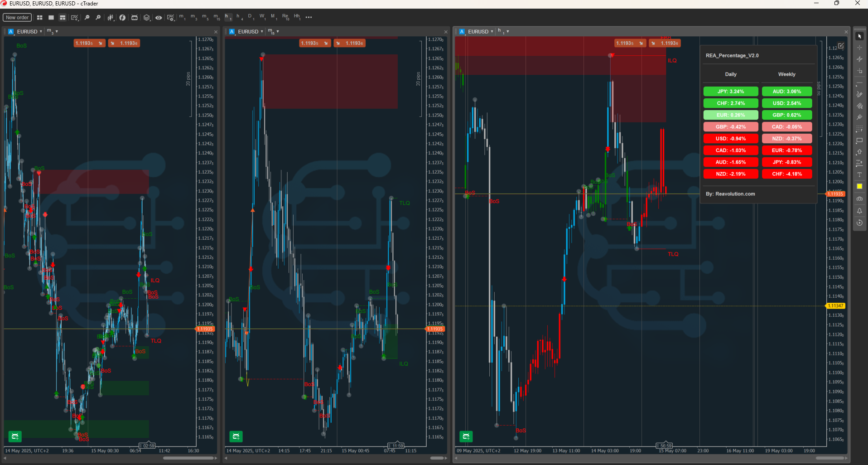Select M1 monthly timeframe in toolbar
Screen dimensions: 868x465
click(273, 17)
